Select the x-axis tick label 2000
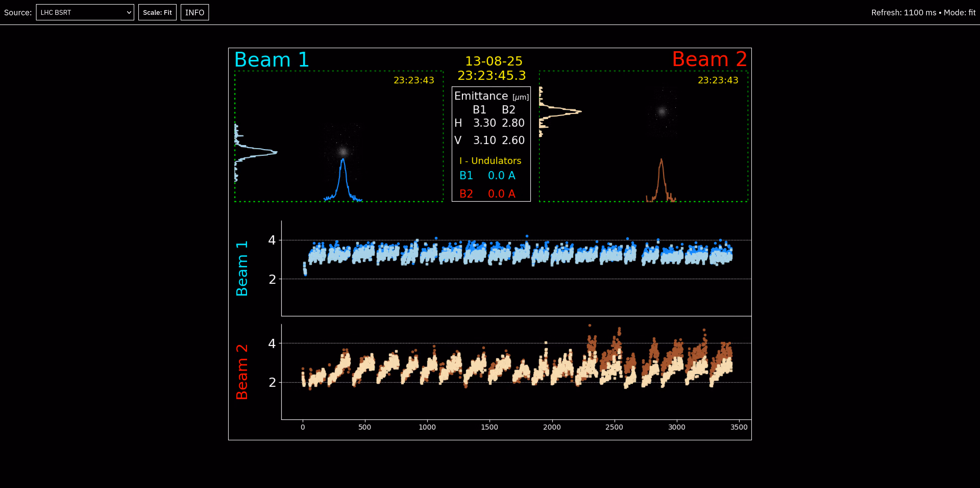 point(552,427)
